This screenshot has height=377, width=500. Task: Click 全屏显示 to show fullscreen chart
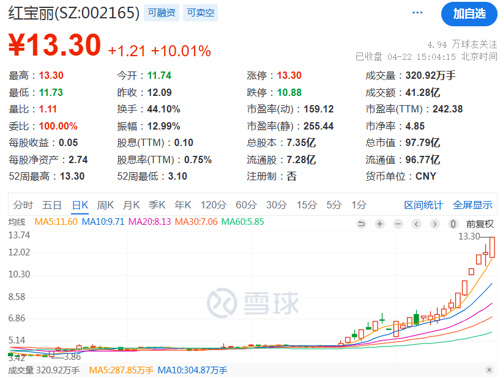(x=472, y=205)
